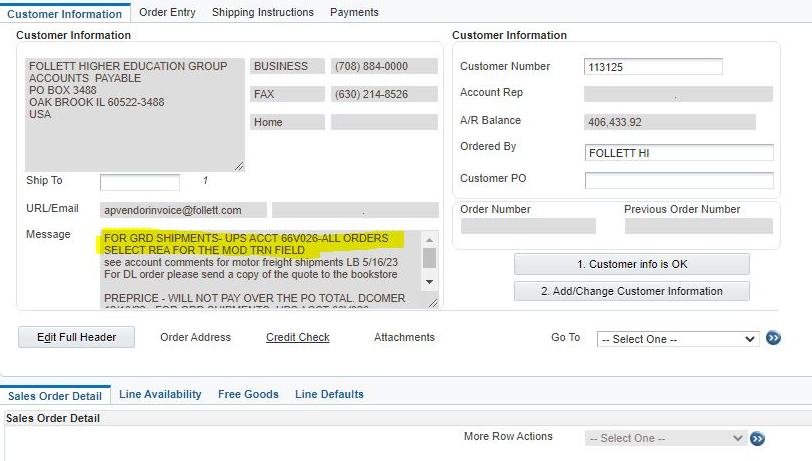The image size is (812, 461).
Task: Open the Payments tab
Action: [354, 12]
